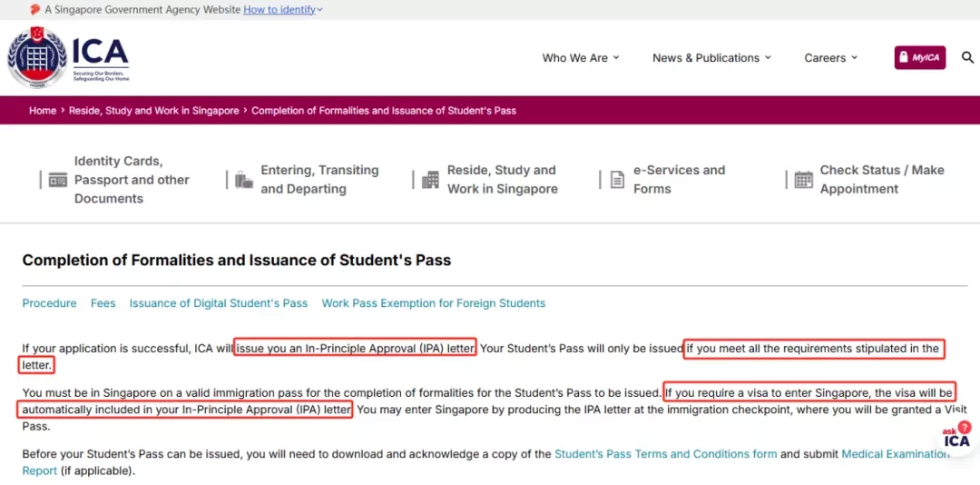This screenshot has height=485, width=980.
Task: Click the calendar icon for Check Status
Action: [x=804, y=180]
